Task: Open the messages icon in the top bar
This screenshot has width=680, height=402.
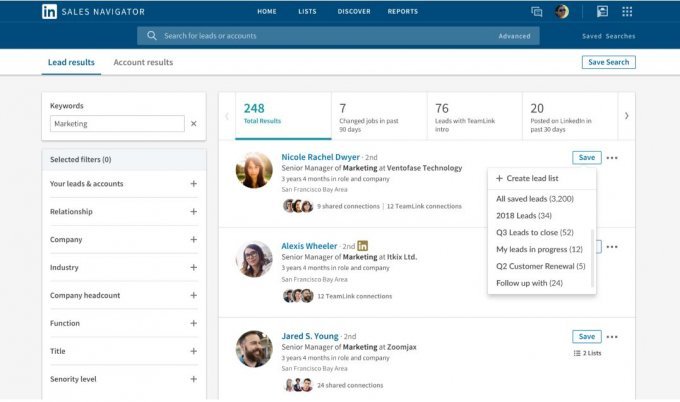Action: (x=536, y=12)
